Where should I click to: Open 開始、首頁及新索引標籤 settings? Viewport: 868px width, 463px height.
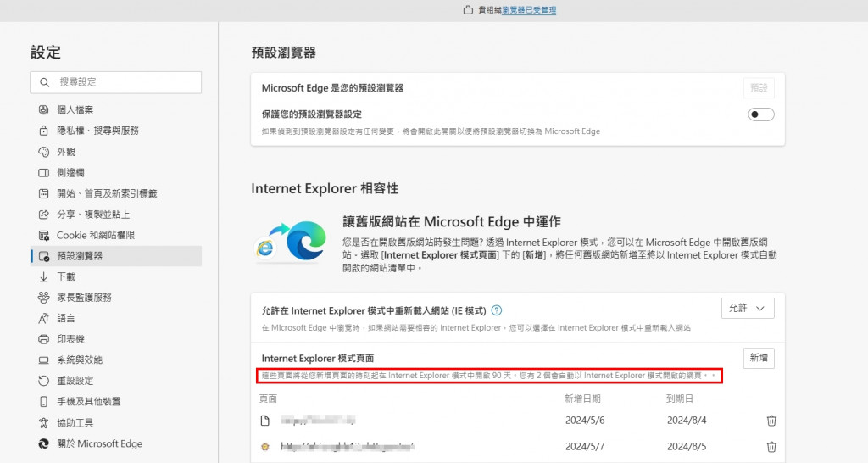click(x=115, y=193)
